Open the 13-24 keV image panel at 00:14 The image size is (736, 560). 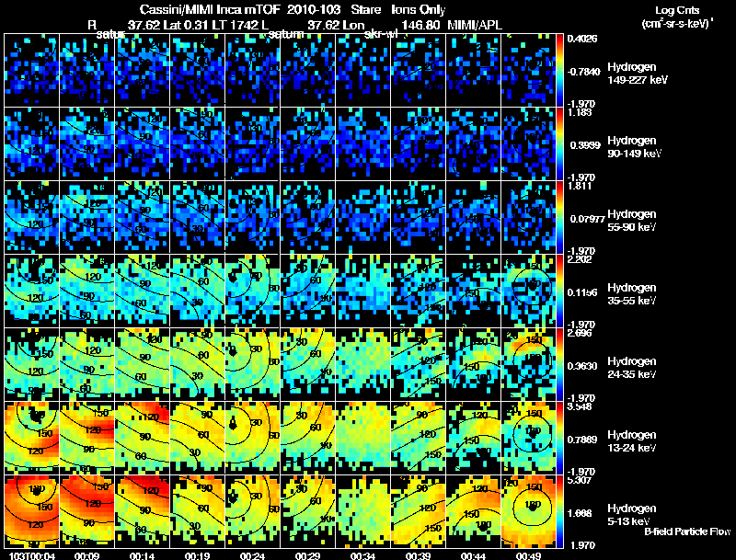click(142, 439)
